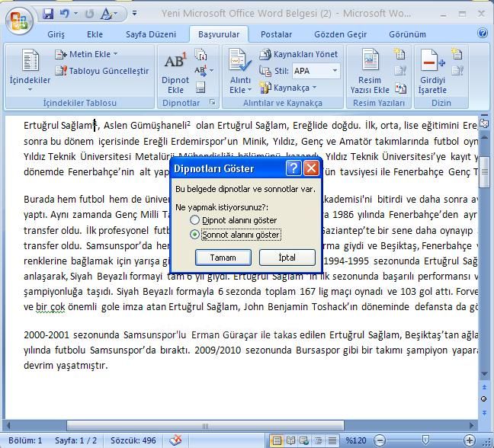Viewport: 494px width, 448px height.
Task: Click the Tabloyu Güncelleştir button
Action: pyautogui.click(x=101, y=71)
